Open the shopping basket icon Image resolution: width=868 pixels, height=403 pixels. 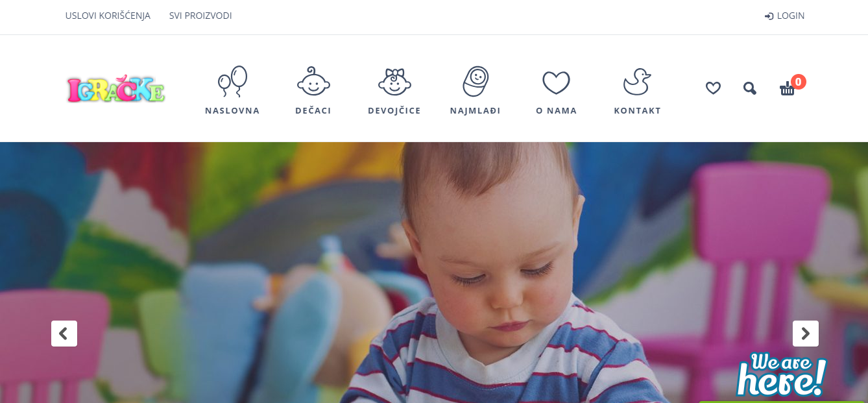click(x=787, y=89)
